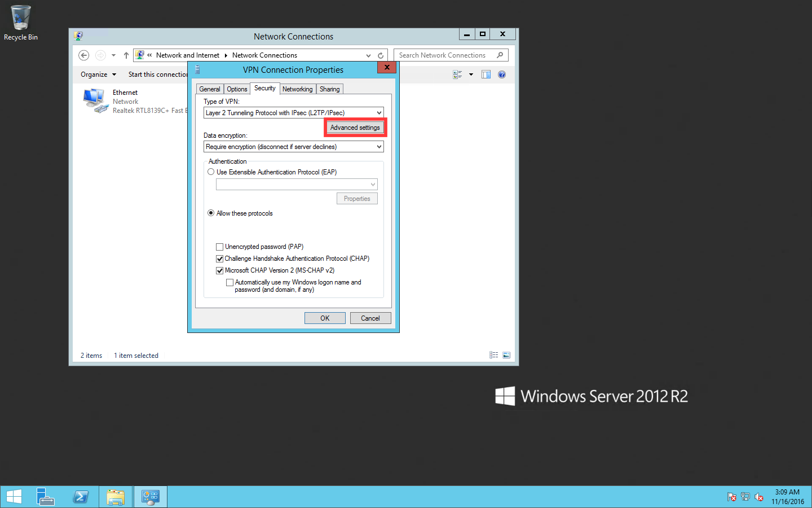The height and width of the screenshot is (508, 812).
Task: Launch PowerShell from the taskbar
Action: click(x=81, y=497)
